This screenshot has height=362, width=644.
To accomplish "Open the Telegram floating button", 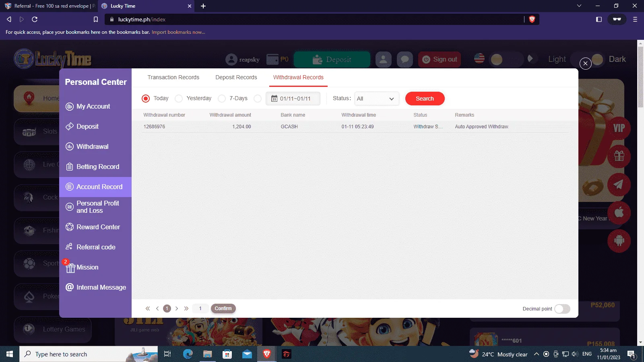I will [619, 184].
